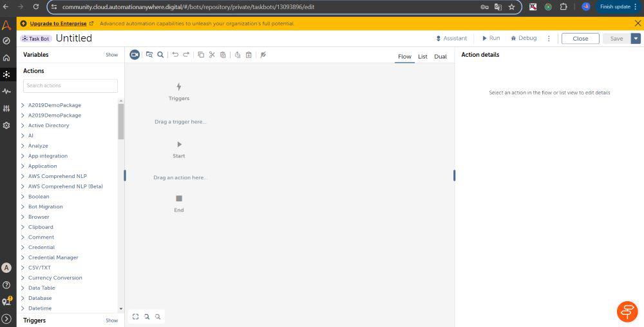Open the Save dropdown arrow
This screenshot has width=644, height=327.
pos(636,38)
